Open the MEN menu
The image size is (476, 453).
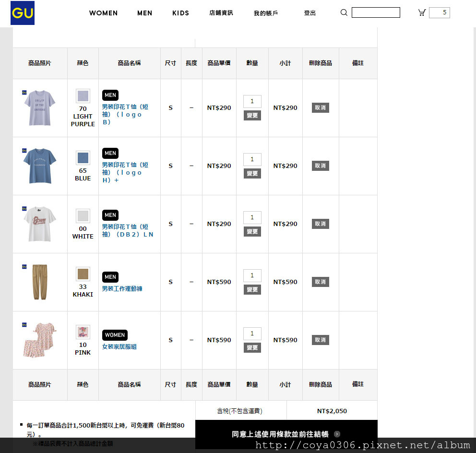(x=144, y=13)
